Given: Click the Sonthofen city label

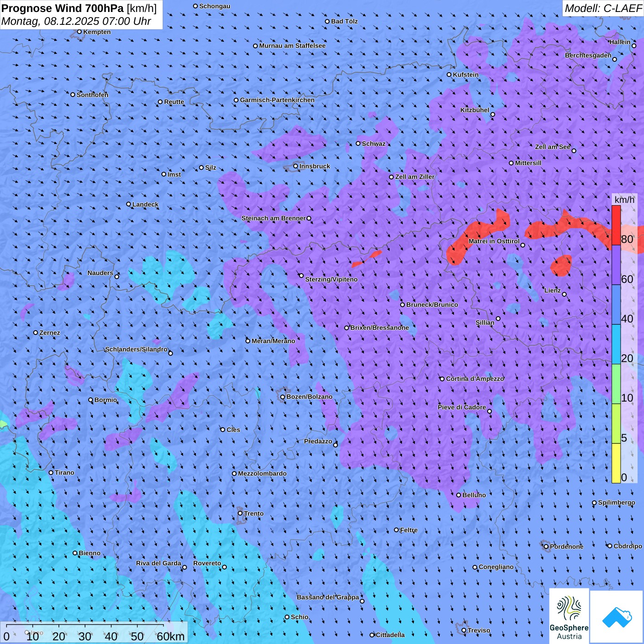Looking at the screenshot, I should click(x=92, y=95).
